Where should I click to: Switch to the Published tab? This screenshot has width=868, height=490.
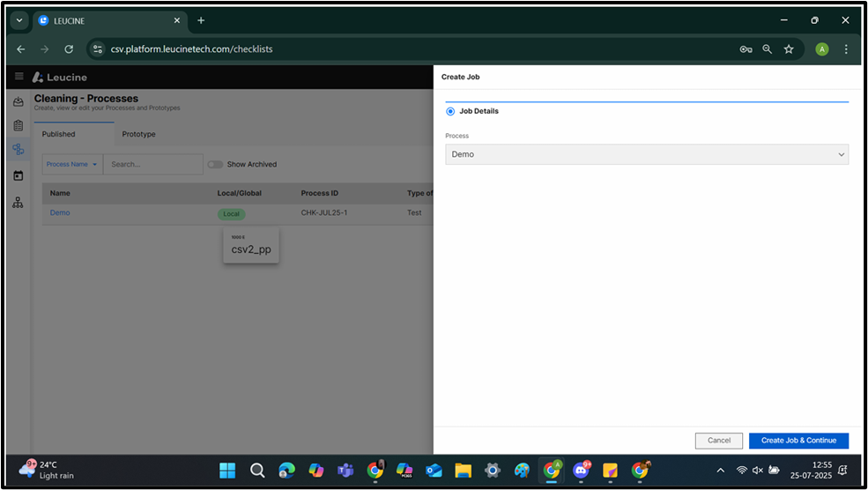[x=59, y=134]
